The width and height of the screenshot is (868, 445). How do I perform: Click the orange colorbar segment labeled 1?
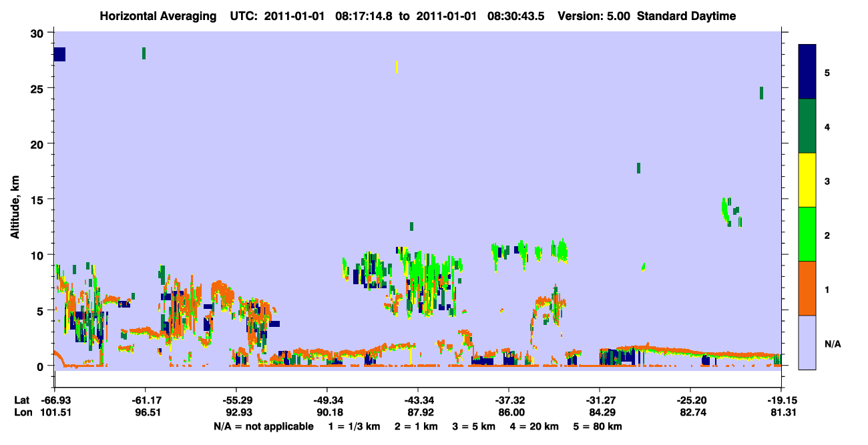coord(807,288)
